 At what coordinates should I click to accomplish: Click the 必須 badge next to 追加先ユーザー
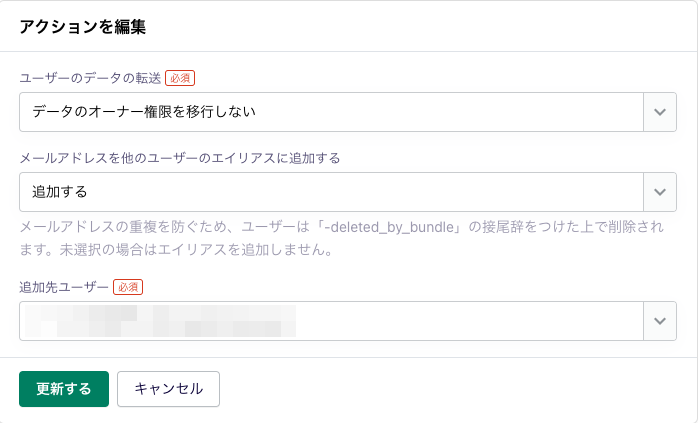pos(128,287)
